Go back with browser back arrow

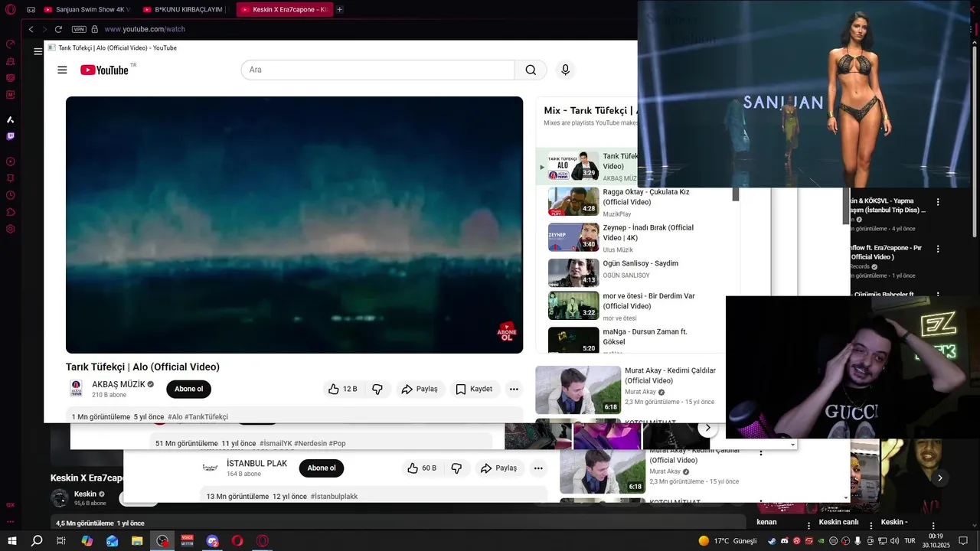tap(31, 29)
